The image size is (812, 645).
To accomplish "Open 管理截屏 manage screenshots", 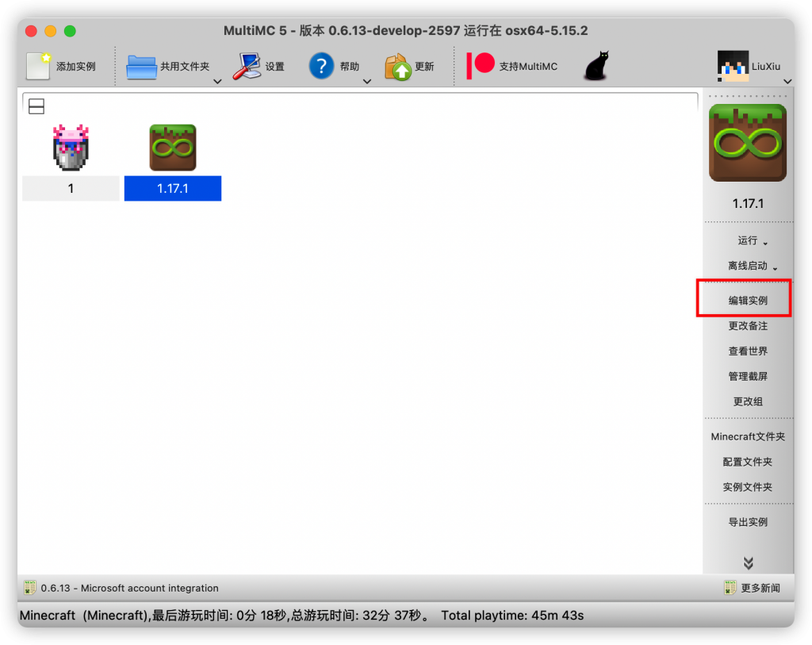I will coord(748,377).
